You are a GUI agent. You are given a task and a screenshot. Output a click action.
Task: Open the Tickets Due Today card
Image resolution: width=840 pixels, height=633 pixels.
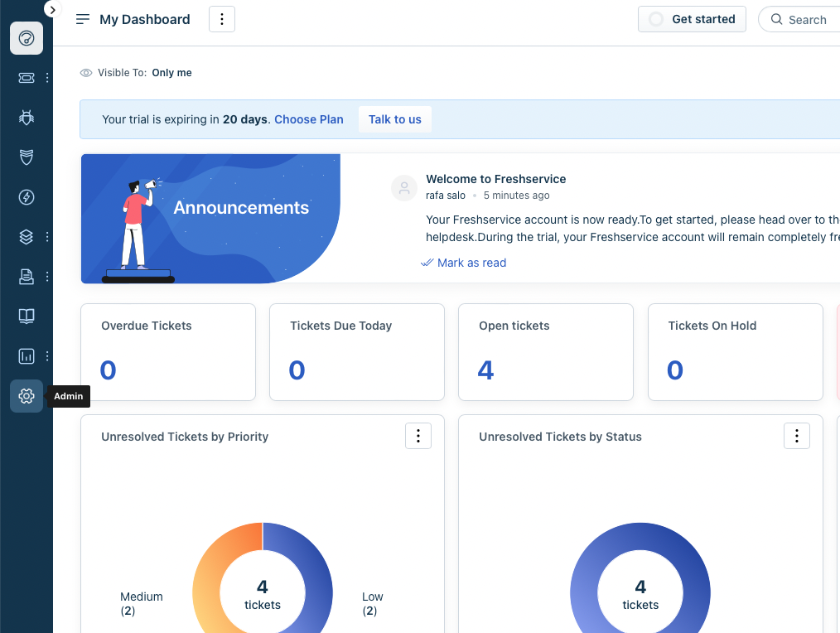[x=357, y=352]
